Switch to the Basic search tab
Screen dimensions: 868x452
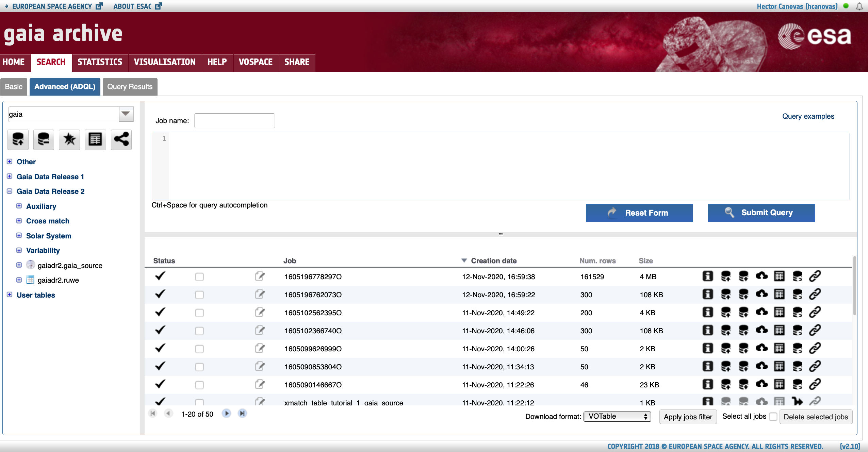click(14, 87)
